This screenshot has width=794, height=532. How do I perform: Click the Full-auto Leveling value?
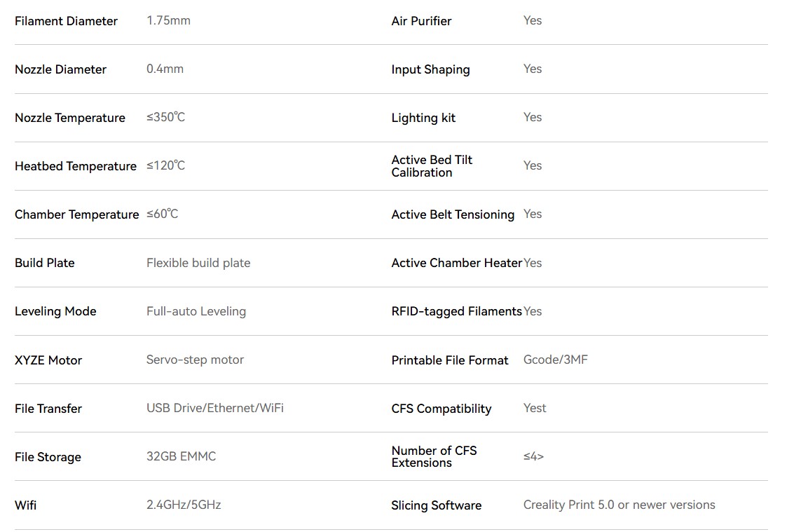point(196,312)
